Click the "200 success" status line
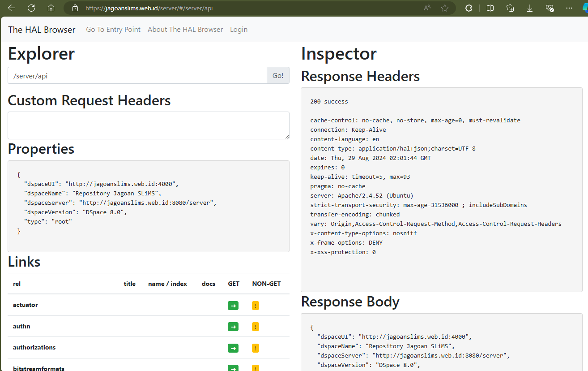Screen dimensions: 588x371 point(329,102)
